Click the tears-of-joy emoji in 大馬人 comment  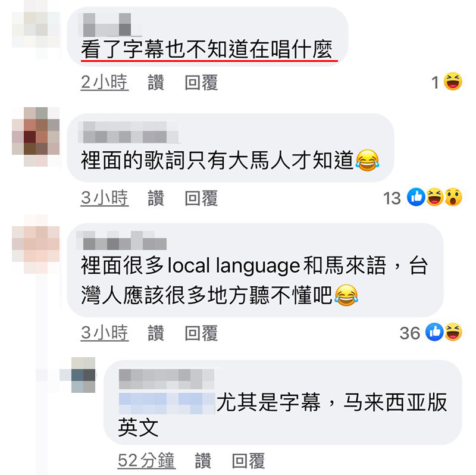[x=367, y=160]
